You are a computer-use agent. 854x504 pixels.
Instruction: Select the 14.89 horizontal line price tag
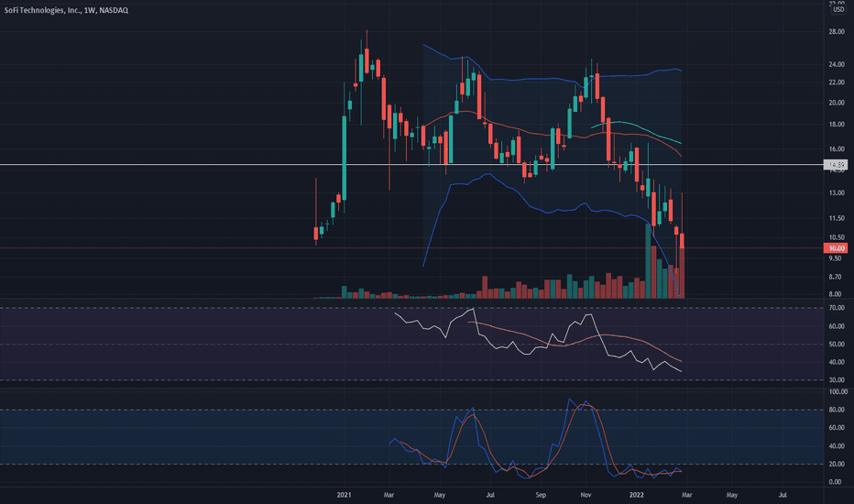[836, 165]
